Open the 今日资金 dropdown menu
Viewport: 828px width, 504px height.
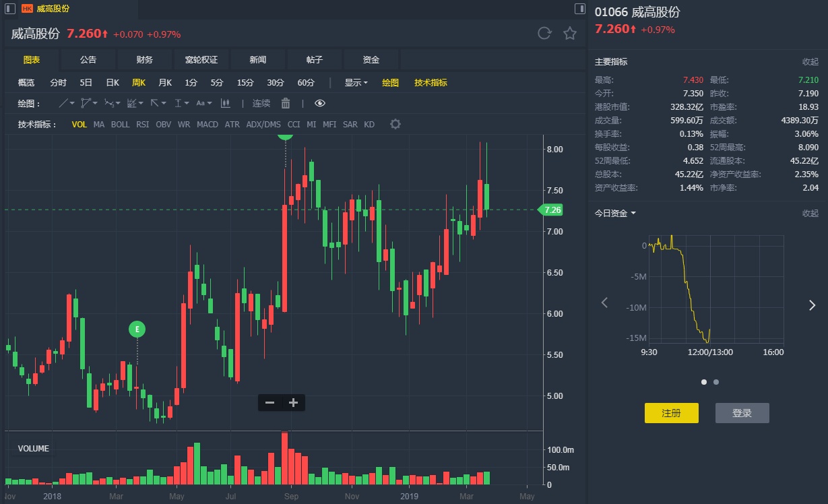[615, 214]
